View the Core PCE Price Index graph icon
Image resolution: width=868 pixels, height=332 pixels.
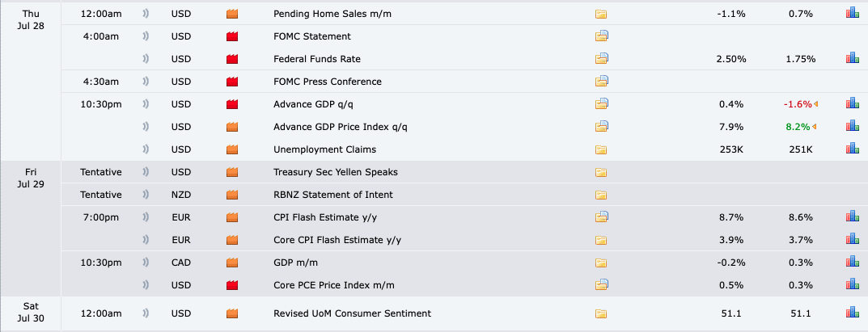[x=851, y=285]
